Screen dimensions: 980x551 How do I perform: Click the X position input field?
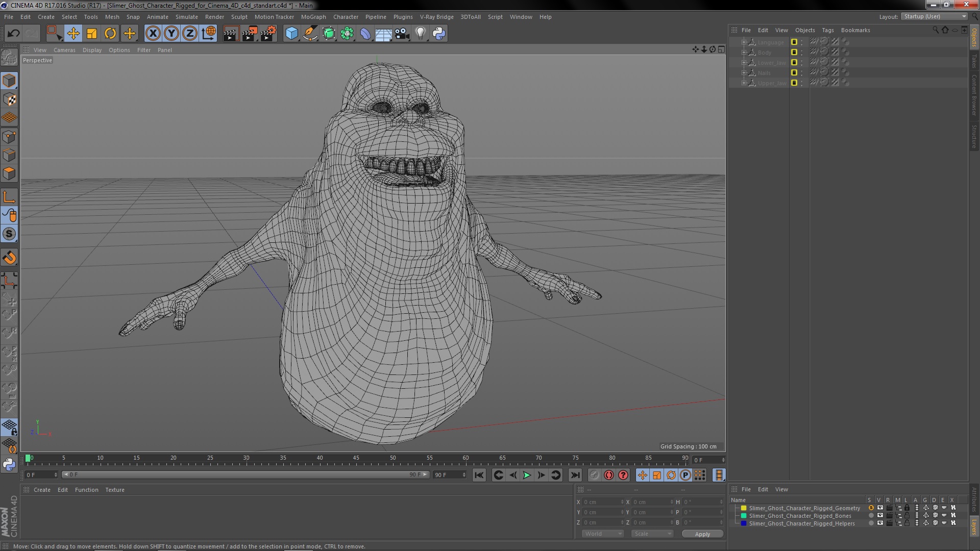point(603,502)
